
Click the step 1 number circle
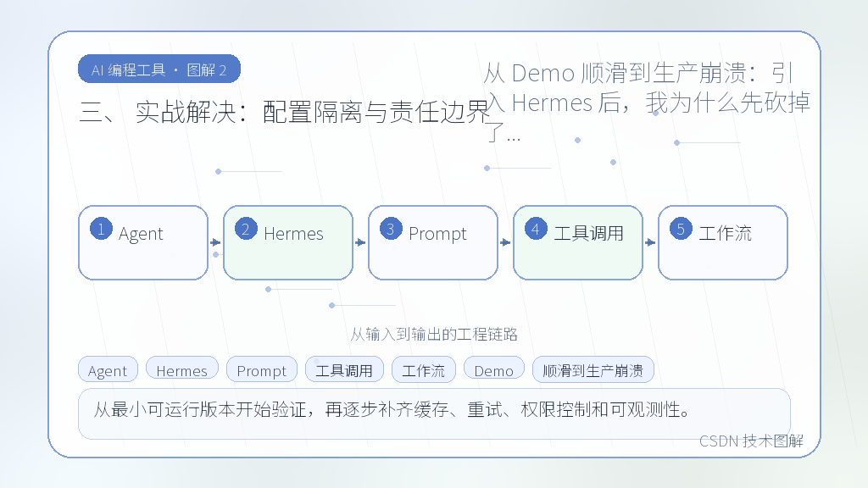click(x=102, y=229)
